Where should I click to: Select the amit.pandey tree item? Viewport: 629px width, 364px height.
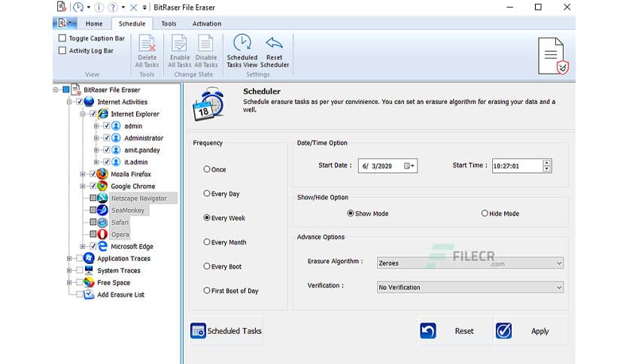[142, 150]
